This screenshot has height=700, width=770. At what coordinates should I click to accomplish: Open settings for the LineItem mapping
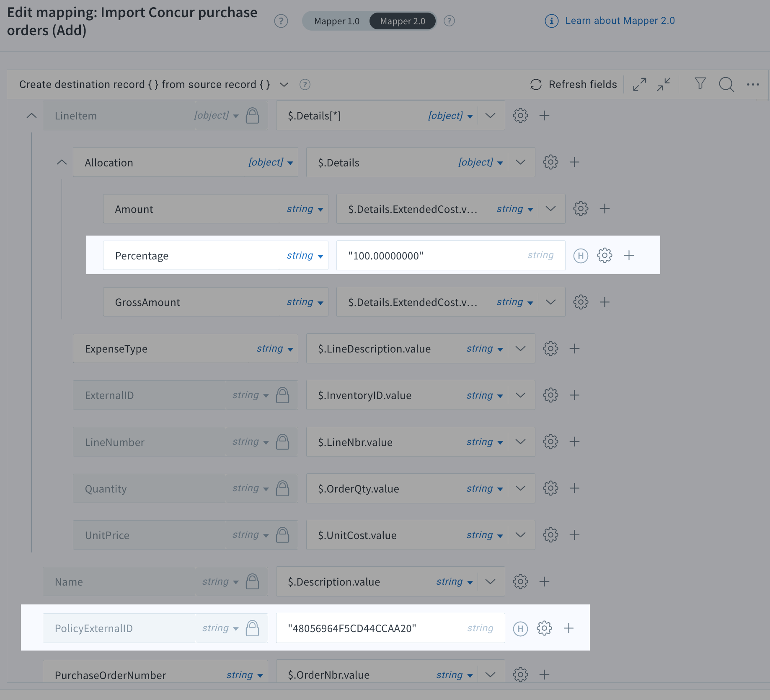(520, 115)
